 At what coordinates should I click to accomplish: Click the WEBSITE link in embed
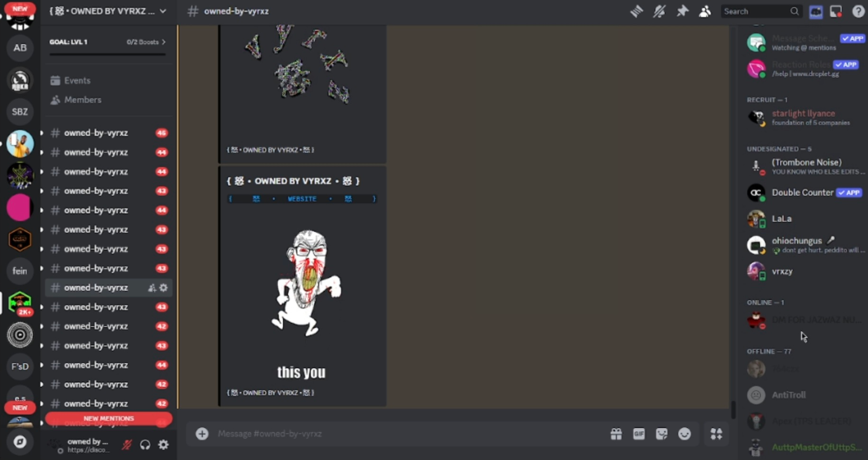[x=302, y=199]
